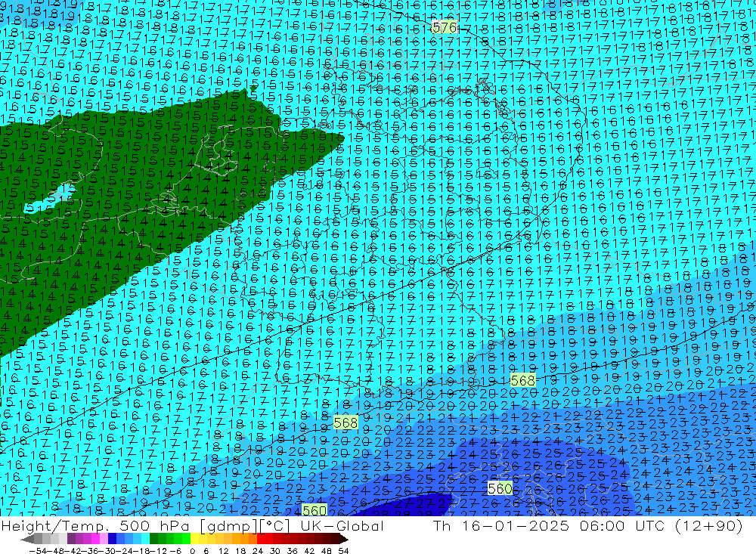Screen dimensions: 756x554
Task: Click the '(12+90)' forecast run text
Action: (x=709, y=526)
